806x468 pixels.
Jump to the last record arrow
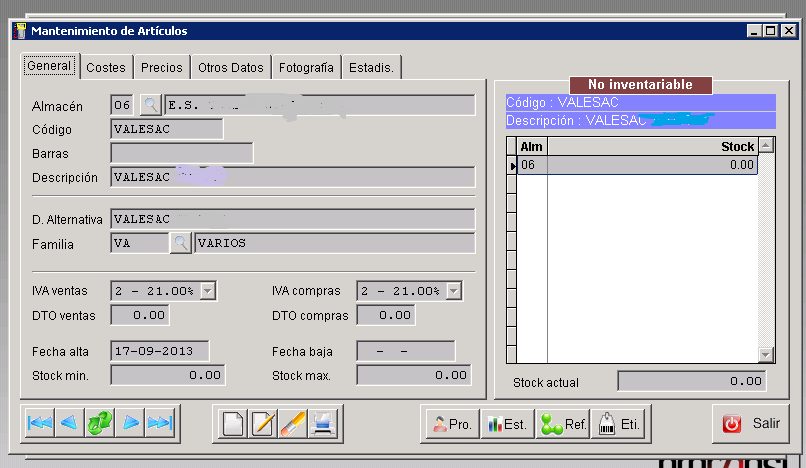[x=160, y=423]
